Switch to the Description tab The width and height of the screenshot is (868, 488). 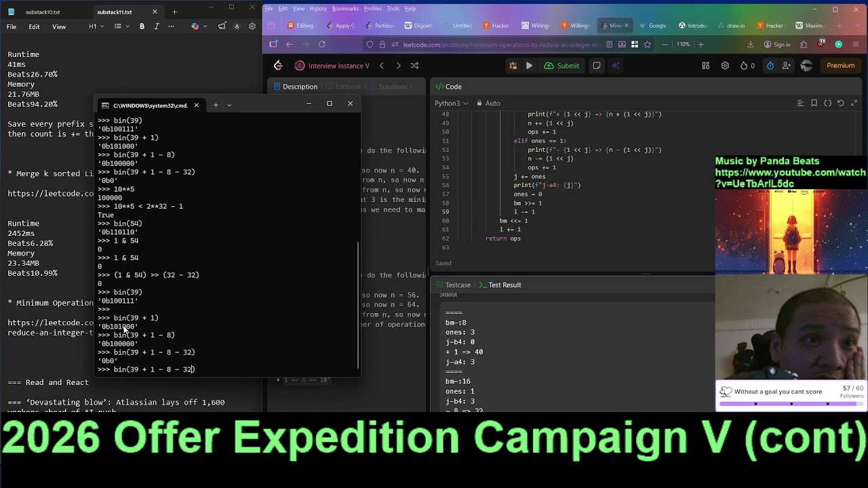294,87
